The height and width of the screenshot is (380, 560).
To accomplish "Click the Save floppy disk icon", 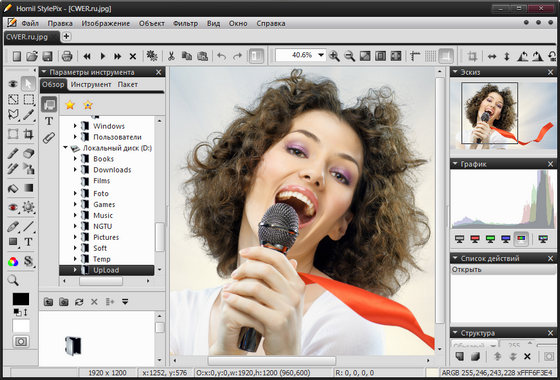I will (48, 56).
